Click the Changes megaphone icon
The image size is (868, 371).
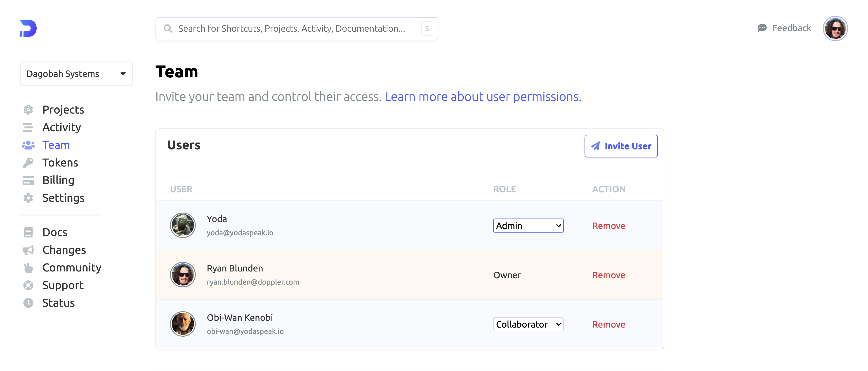[28, 250]
